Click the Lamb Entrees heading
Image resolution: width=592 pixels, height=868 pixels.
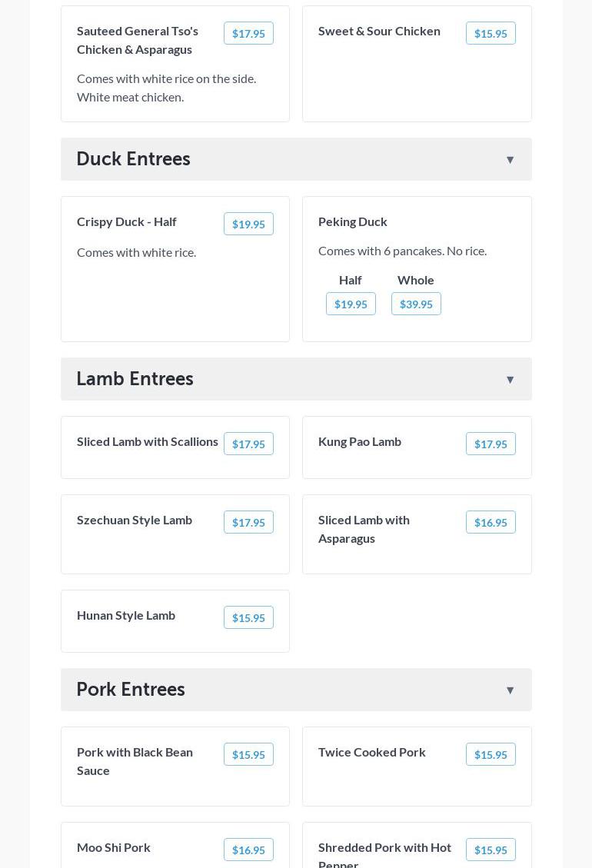tap(135, 379)
